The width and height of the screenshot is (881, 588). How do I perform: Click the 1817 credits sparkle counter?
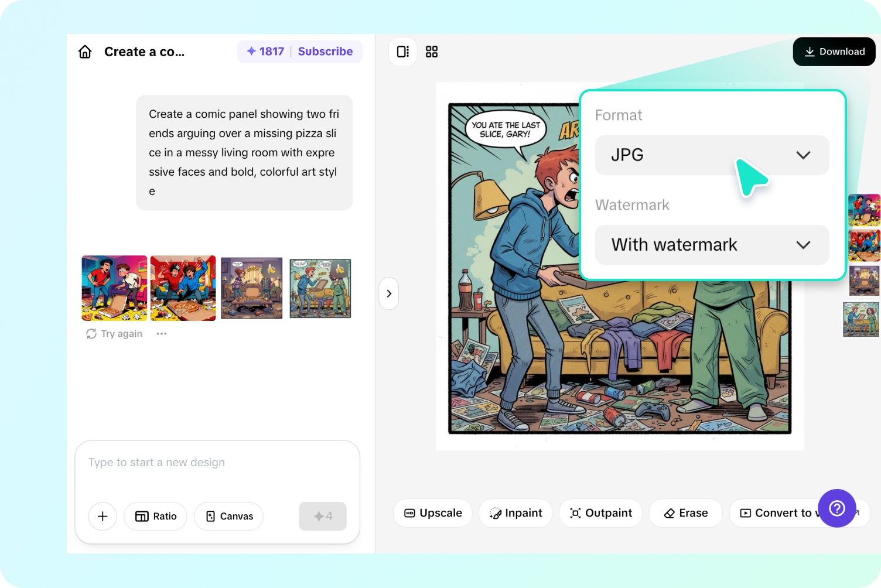pyautogui.click(x=265, y=52)
